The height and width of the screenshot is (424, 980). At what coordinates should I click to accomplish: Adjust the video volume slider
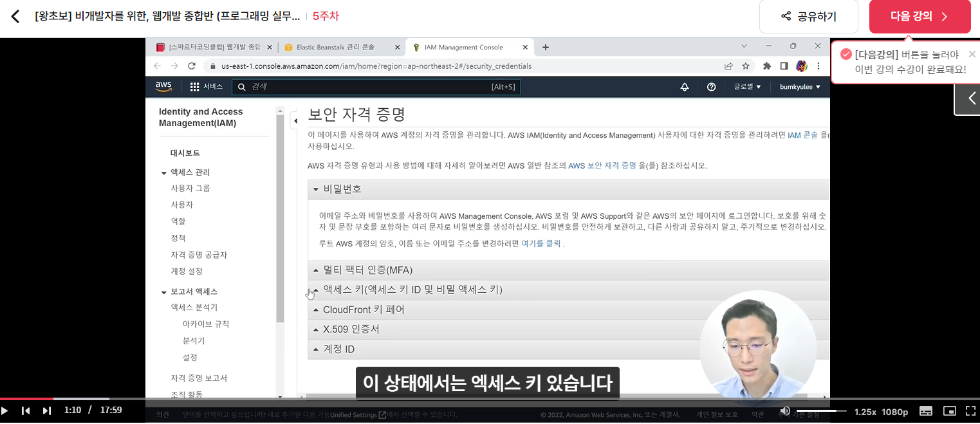(x=821, y=410)
